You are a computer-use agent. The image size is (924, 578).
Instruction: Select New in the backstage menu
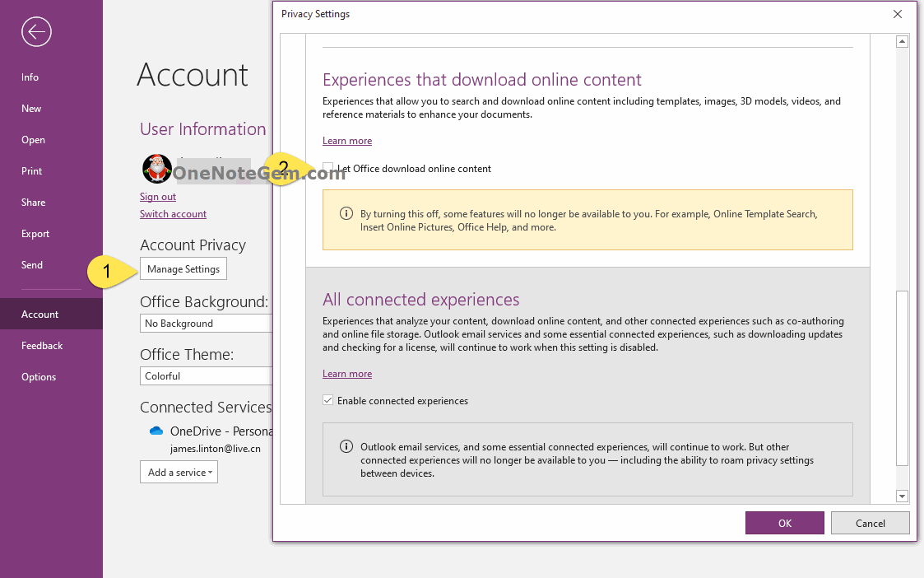[x=31, y=109]
